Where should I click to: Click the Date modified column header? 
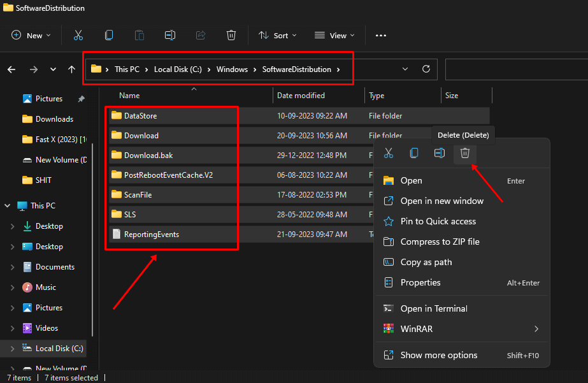(x=301, y=96)
